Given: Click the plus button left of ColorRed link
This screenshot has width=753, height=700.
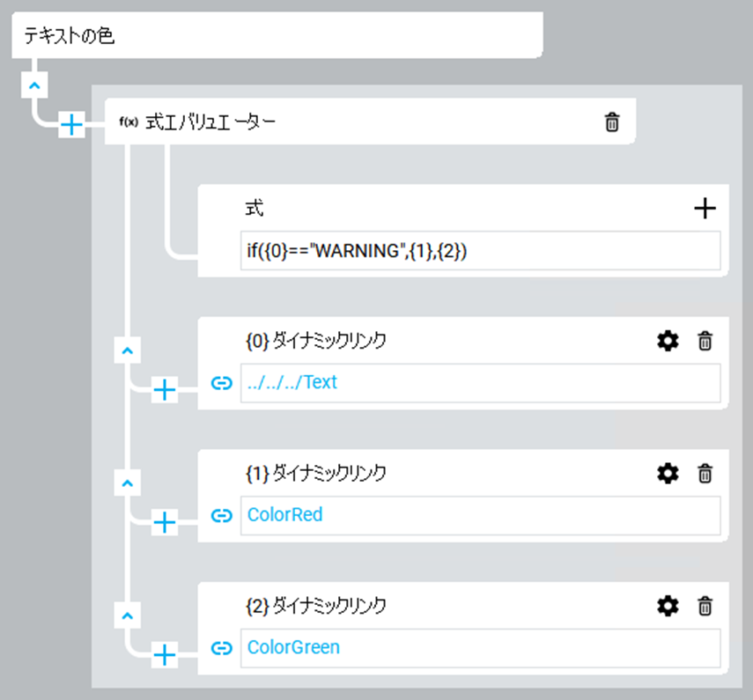Looking at the screenshot, I should (165, 523).
